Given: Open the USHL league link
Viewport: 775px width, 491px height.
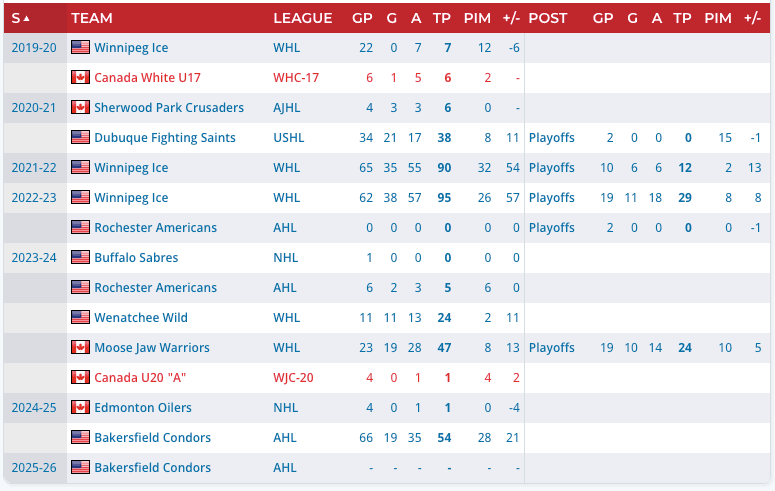Looking at the screenshot, I should tap(288, 138).
